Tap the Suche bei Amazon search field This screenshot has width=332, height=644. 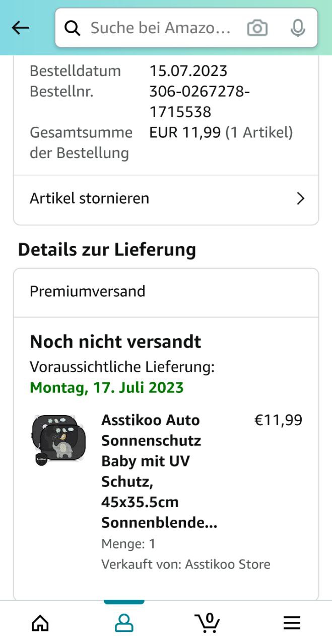click(160, 28)
